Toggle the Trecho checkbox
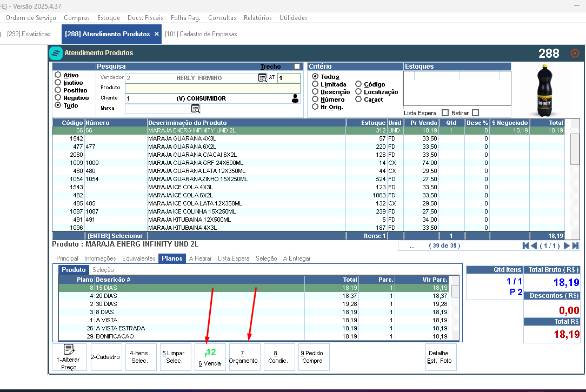This screenshot has height=392, width=586. [x=297, y=66]
